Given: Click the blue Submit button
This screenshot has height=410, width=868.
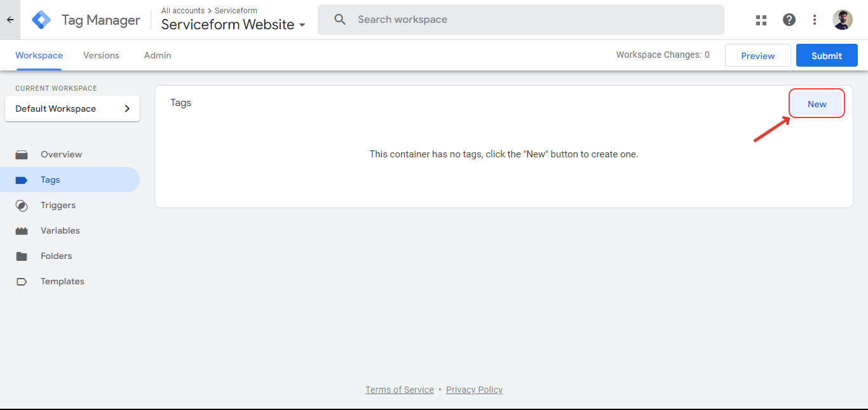Looking at the screenshot, I should pos(827,55).
